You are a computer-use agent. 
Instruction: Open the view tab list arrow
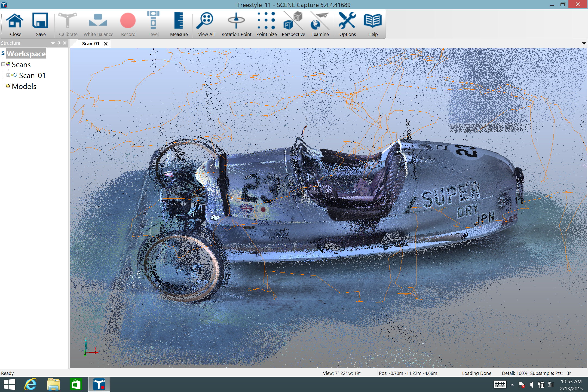[x=584, y=43]
